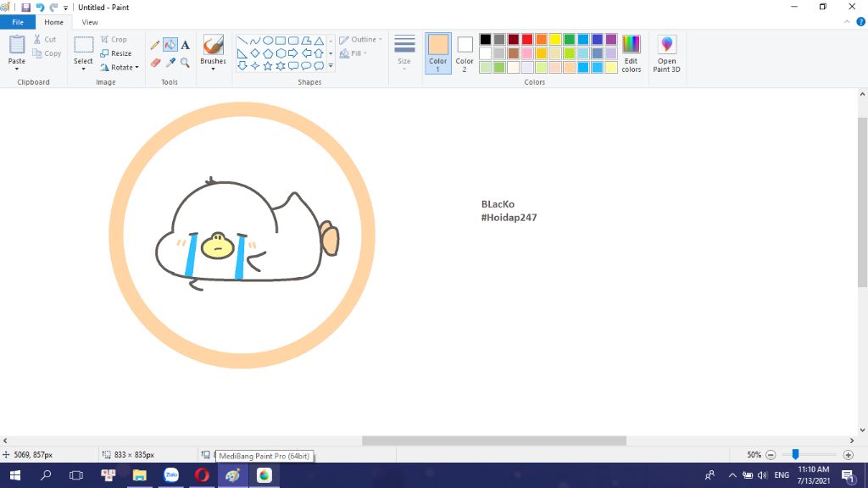Click the horizontal scrollbar left arrow
This screenshot has height=488, width=868.
pos(5,441)
